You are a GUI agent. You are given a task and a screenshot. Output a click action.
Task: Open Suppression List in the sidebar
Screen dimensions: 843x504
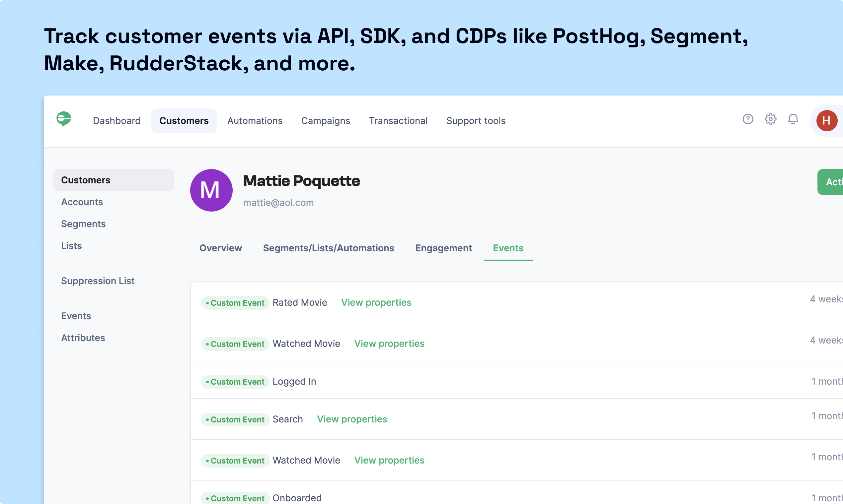coord(98,281)
